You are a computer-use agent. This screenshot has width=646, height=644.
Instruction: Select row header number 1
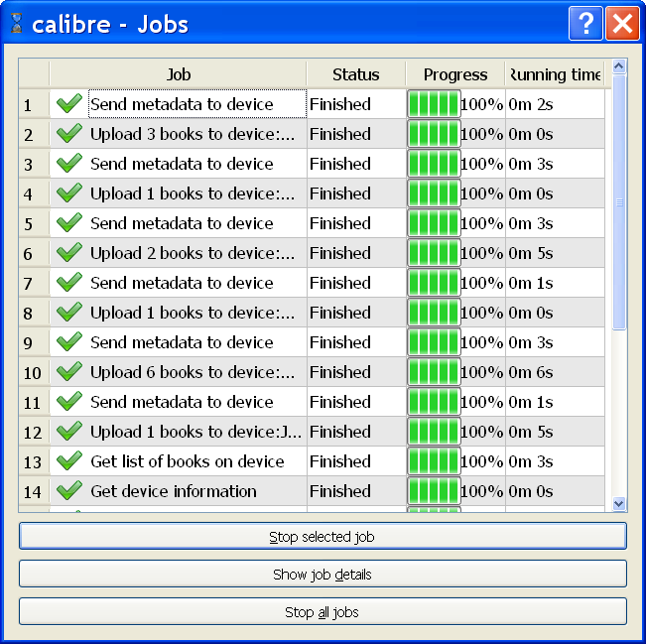click(34, 104)
